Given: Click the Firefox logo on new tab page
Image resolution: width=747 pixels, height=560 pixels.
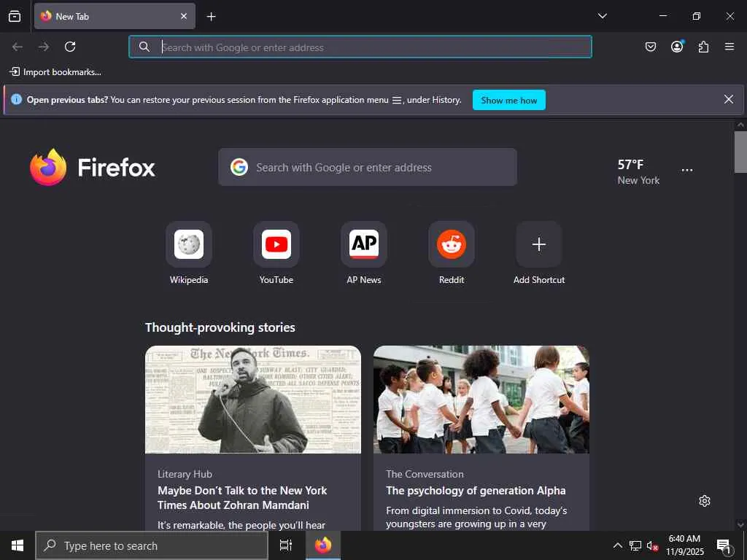Looking at the screenshot, I should (x=93, y=167).
